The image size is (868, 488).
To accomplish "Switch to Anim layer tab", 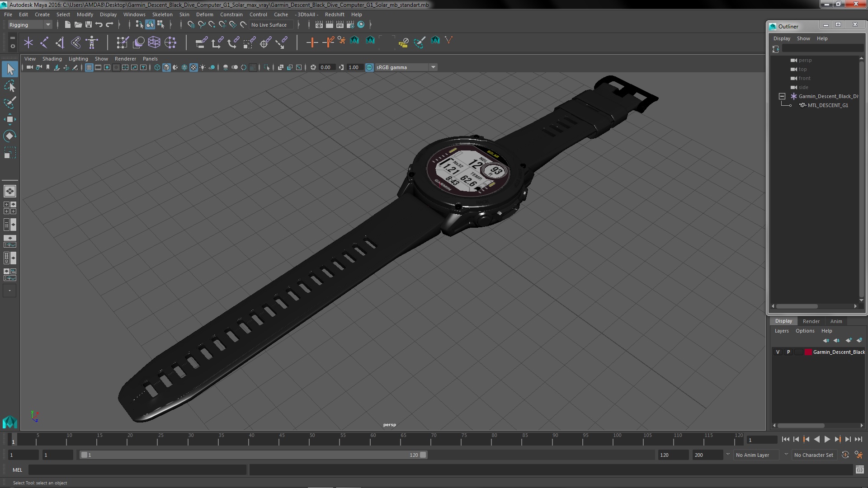I will click(836, 321).
